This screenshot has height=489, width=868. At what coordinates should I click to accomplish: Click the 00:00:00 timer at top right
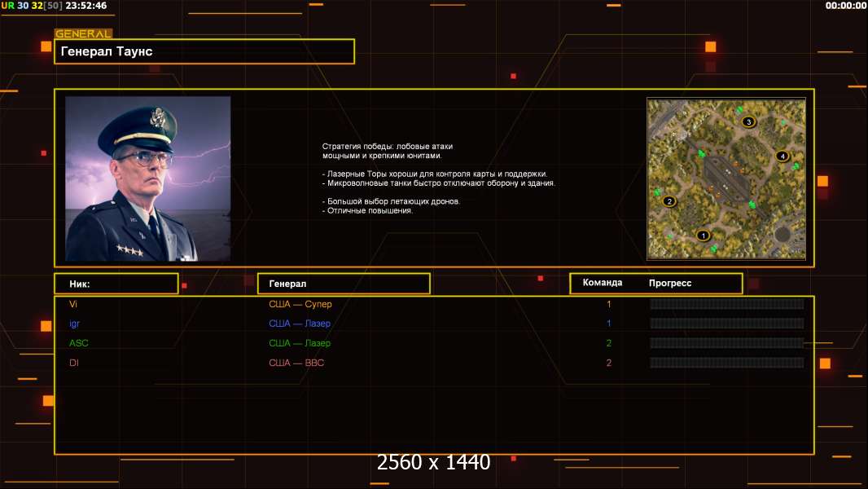pyautogui.click(x=845, y=6)
